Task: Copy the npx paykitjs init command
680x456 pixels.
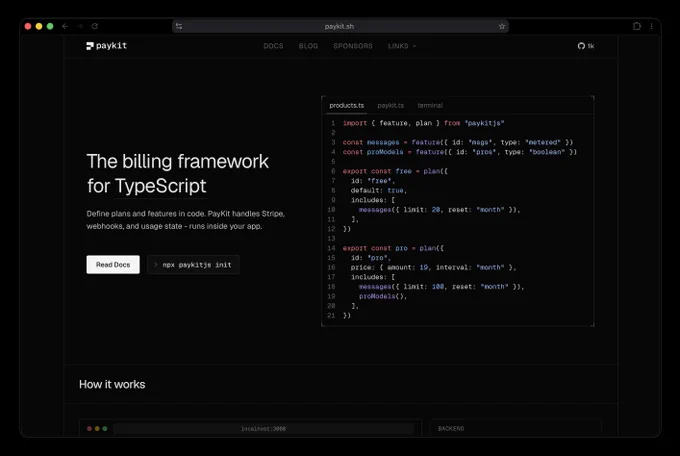Action: tap(193, 265)
